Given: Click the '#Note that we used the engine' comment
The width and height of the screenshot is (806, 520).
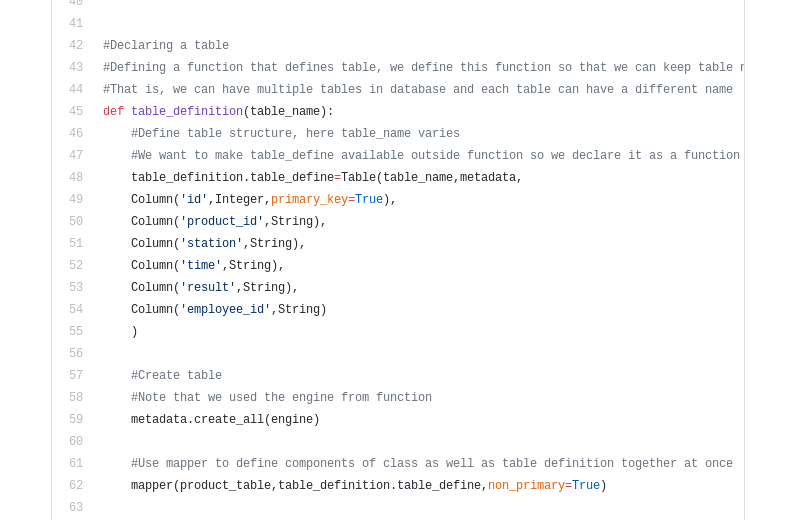Looking at the screenshot, I should (x=281, y=397).
